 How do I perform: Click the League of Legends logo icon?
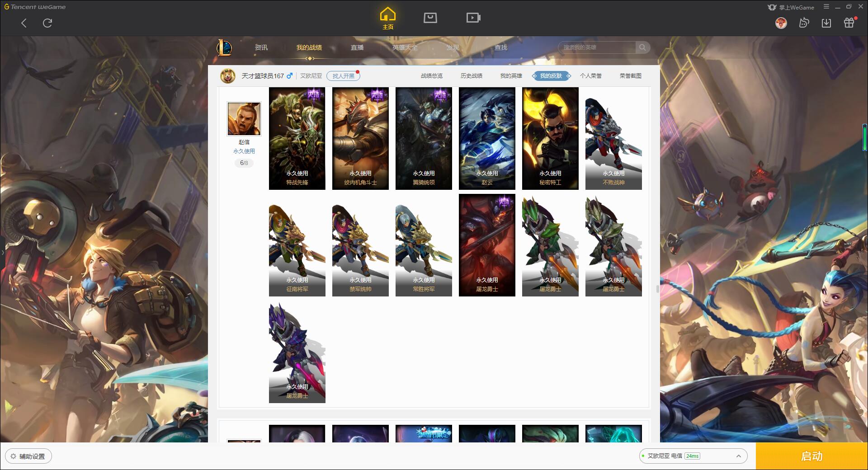(224, 47)
